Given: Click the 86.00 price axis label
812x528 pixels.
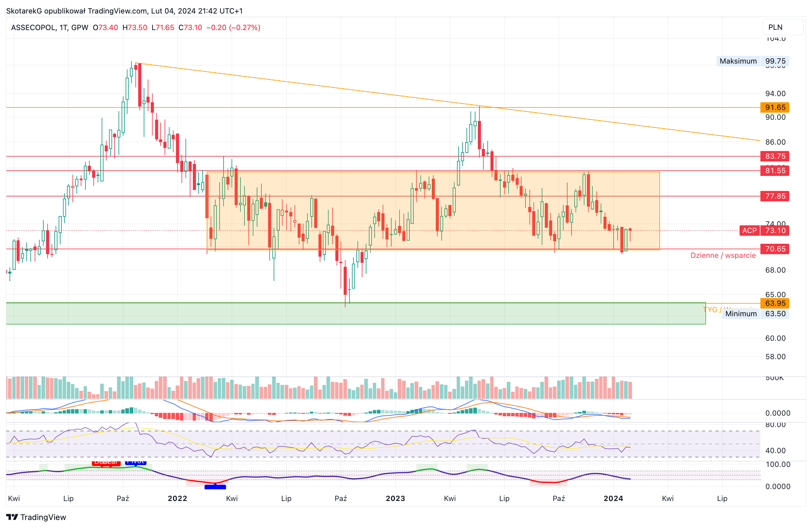Looking at the screenshot, I should tap(775, 142).
